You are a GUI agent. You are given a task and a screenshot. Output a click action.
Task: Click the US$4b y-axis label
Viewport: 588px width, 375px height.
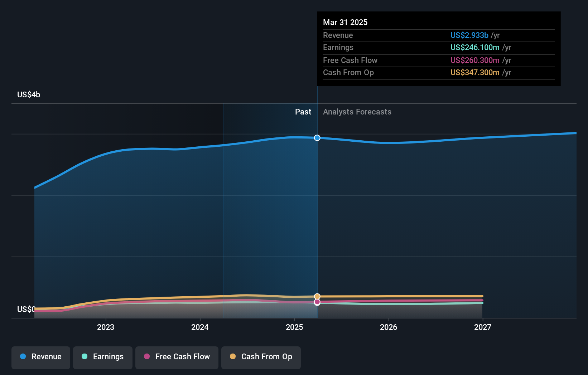pos(29,94)
